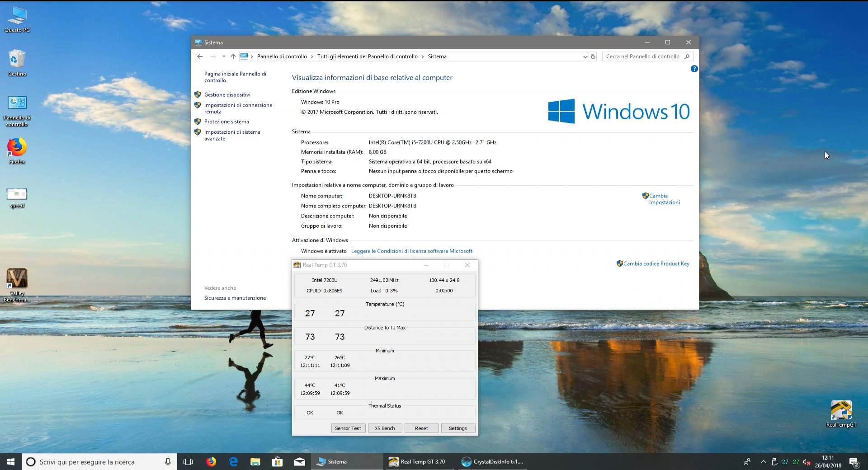Go up one level in Sistema window

233,56
